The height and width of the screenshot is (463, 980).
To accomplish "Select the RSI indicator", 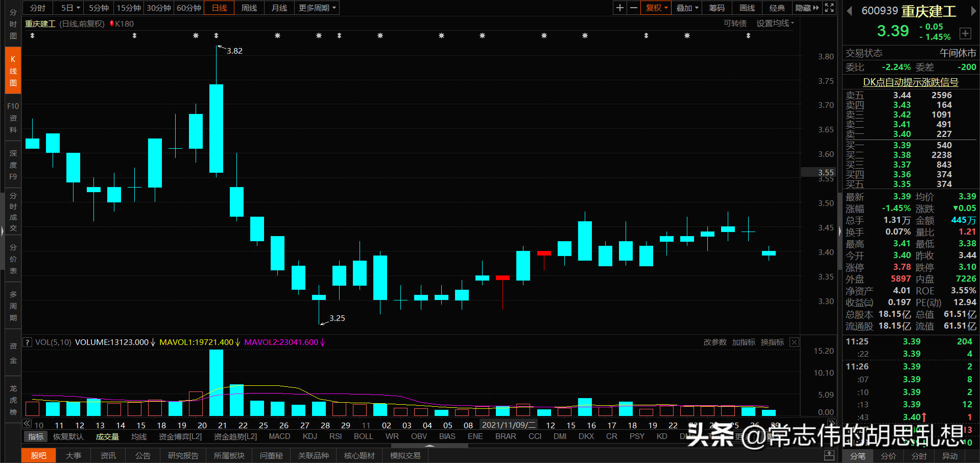I will tap(336, 436).
